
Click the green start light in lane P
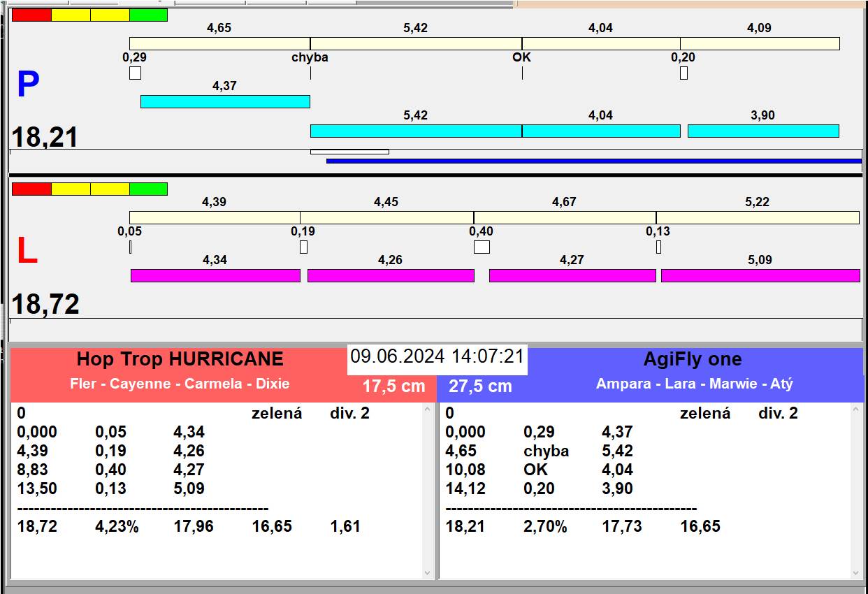tap(148, 15)
